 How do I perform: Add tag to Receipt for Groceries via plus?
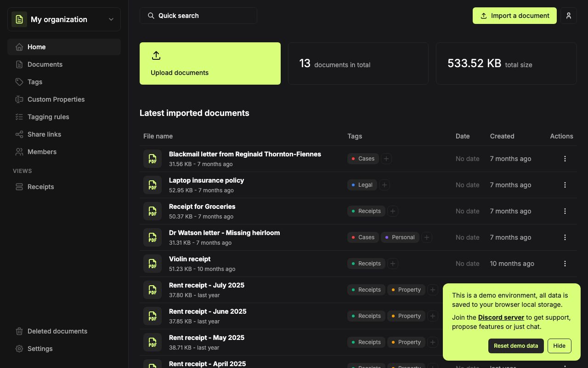click(393, 211)
